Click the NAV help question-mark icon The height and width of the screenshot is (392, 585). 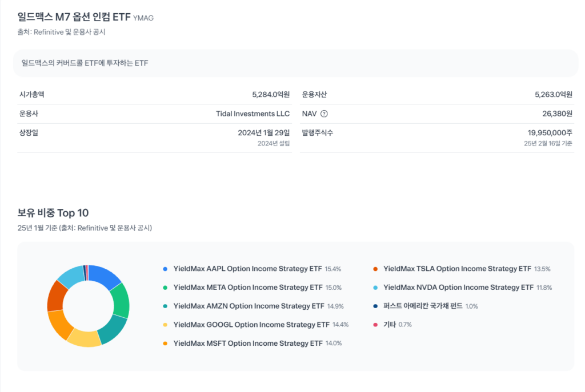click(324, 114)
